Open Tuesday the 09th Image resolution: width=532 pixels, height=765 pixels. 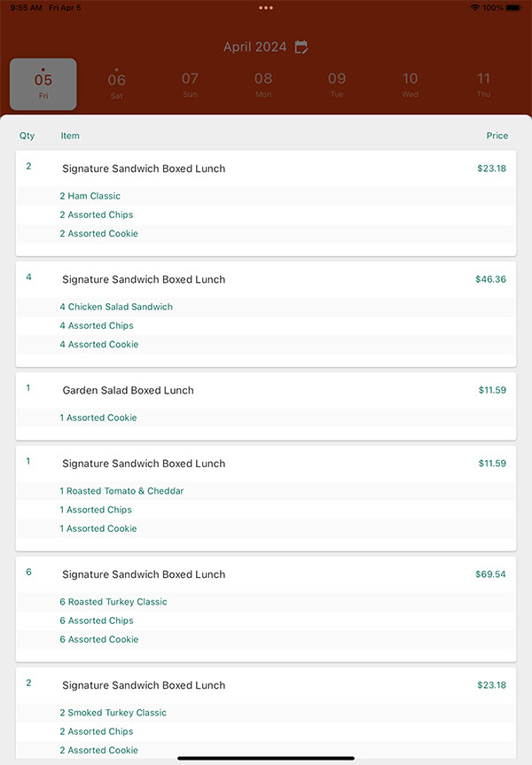pos(337,82)
